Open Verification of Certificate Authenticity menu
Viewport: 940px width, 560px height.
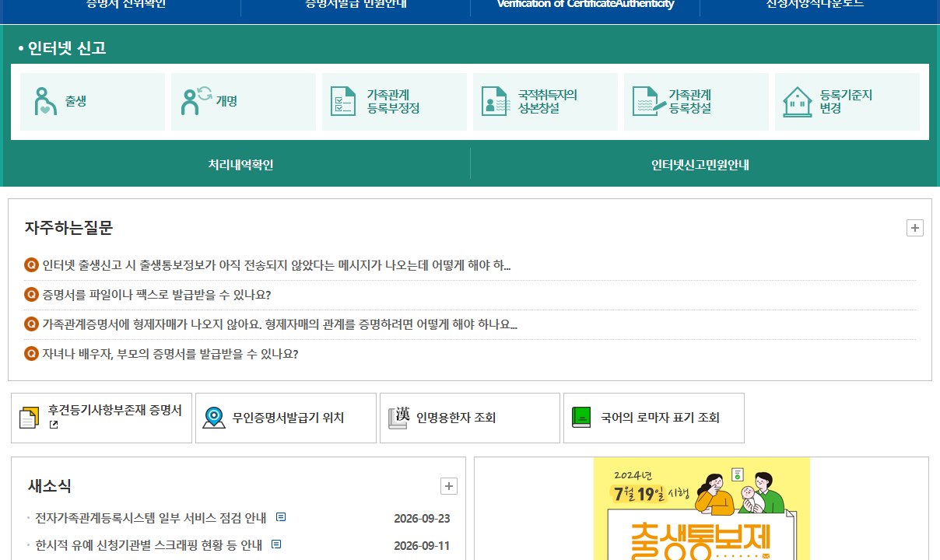(x=585, y=5)
